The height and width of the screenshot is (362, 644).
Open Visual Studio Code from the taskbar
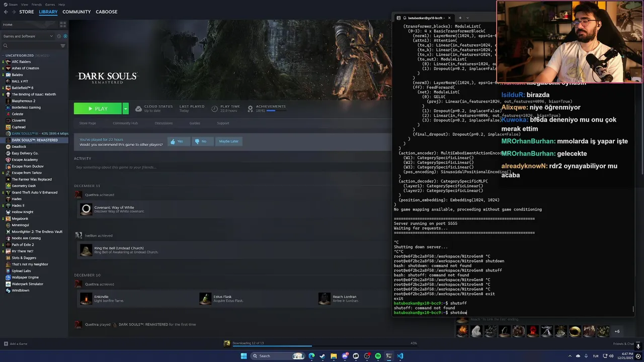coord(400,356)
